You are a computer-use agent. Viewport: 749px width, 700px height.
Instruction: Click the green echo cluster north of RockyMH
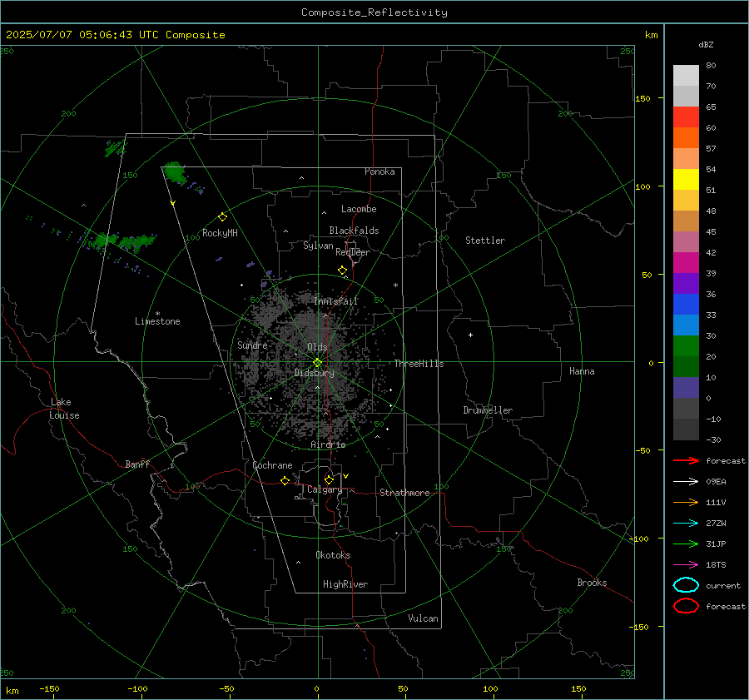[x=175, y=173]
